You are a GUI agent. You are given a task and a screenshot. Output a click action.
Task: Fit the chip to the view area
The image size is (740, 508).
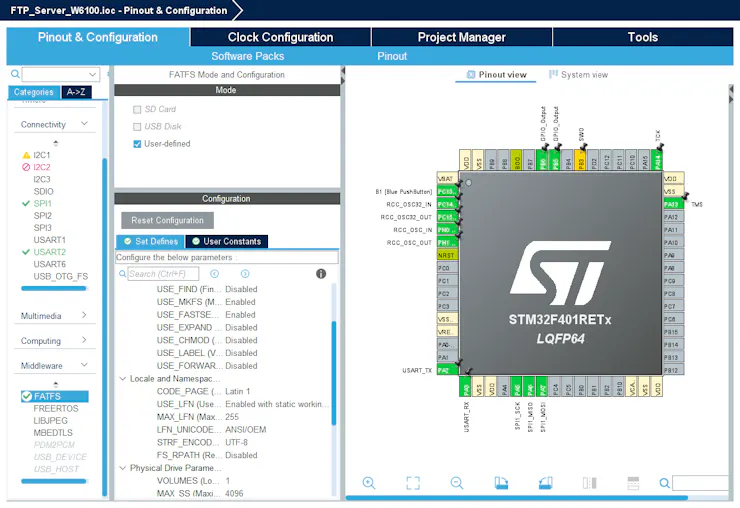tap(413, 483)
